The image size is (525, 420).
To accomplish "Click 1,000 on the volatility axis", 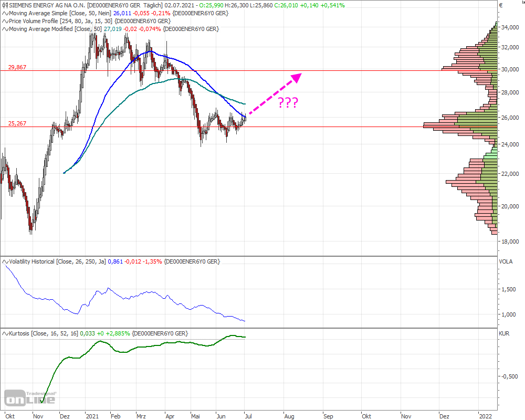I will tap(509, 314).
